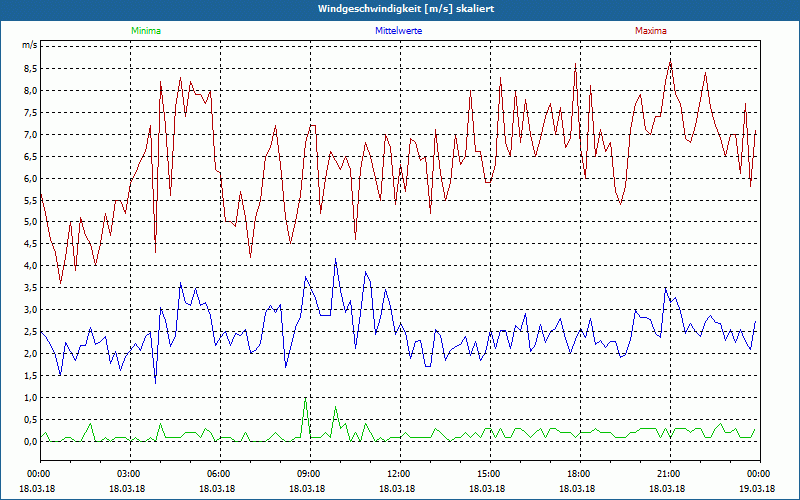Viewport: 800px width, 500px height.
Task: Click the 3,0 y-axis value
Action: (x=30, y=310)
